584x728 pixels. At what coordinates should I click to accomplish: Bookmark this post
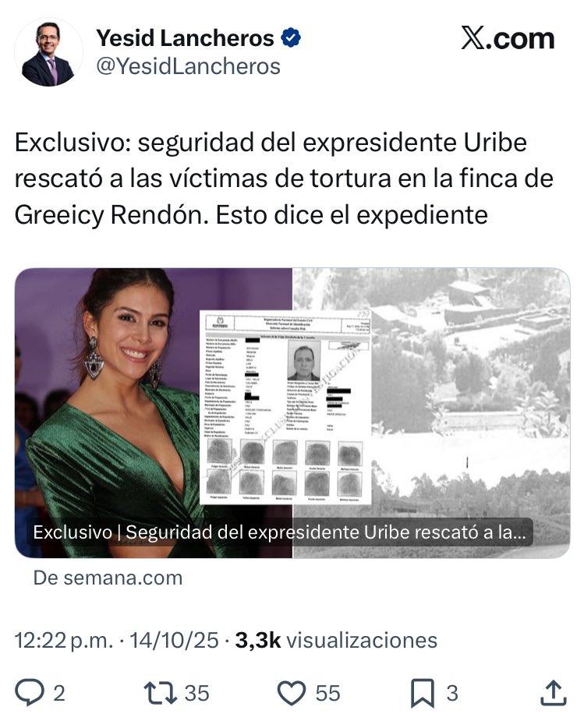[423, 693]
